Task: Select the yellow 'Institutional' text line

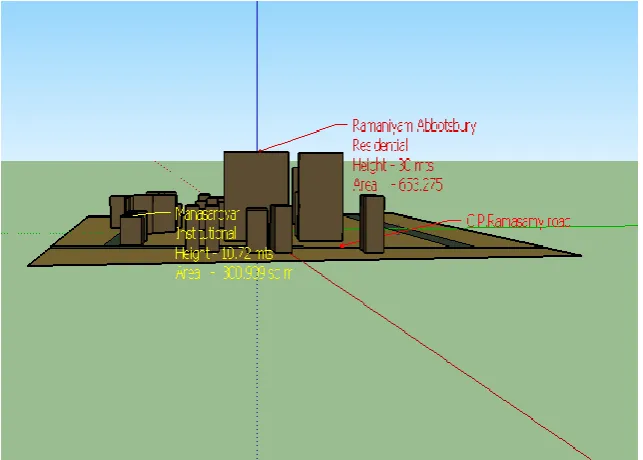Action: 206,234
